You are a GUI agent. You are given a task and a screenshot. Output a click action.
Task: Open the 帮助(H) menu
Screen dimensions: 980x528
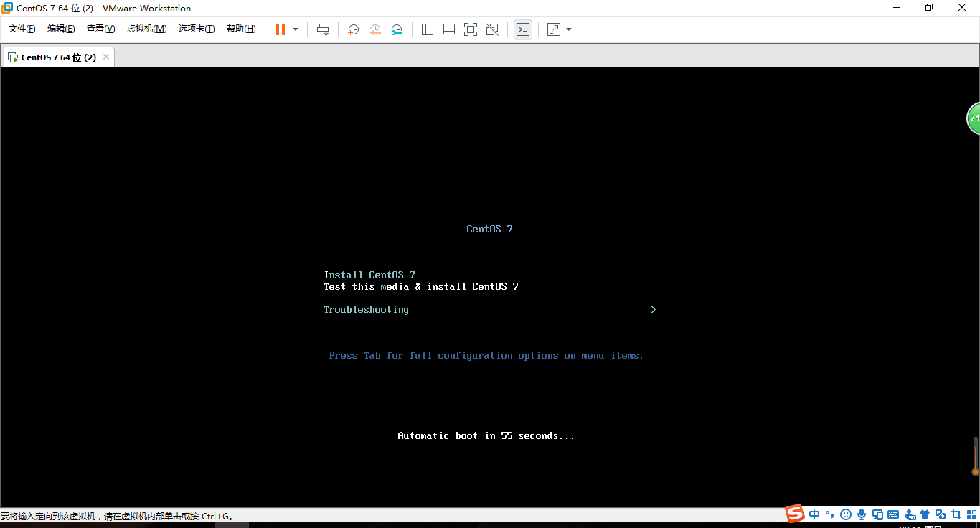point(241,29)
